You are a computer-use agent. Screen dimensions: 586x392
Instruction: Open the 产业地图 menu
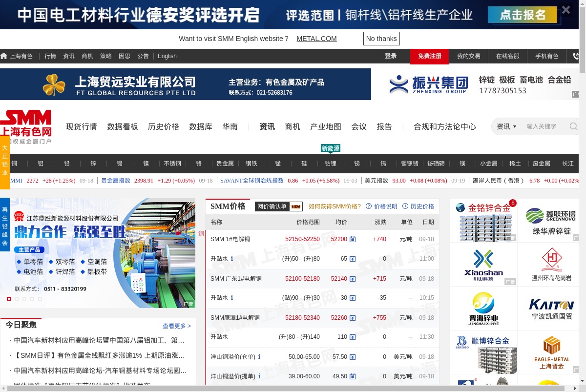click(x=326, y=126)
